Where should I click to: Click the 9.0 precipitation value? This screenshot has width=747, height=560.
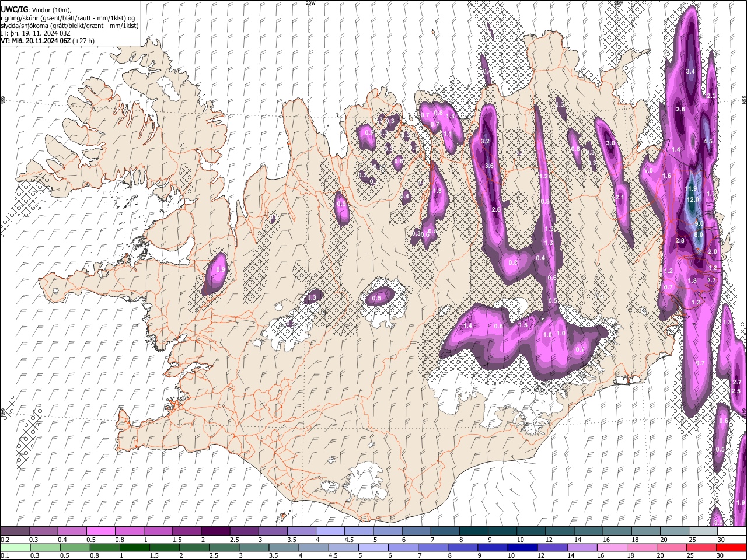pyautogui.click(x=699, y=224)
